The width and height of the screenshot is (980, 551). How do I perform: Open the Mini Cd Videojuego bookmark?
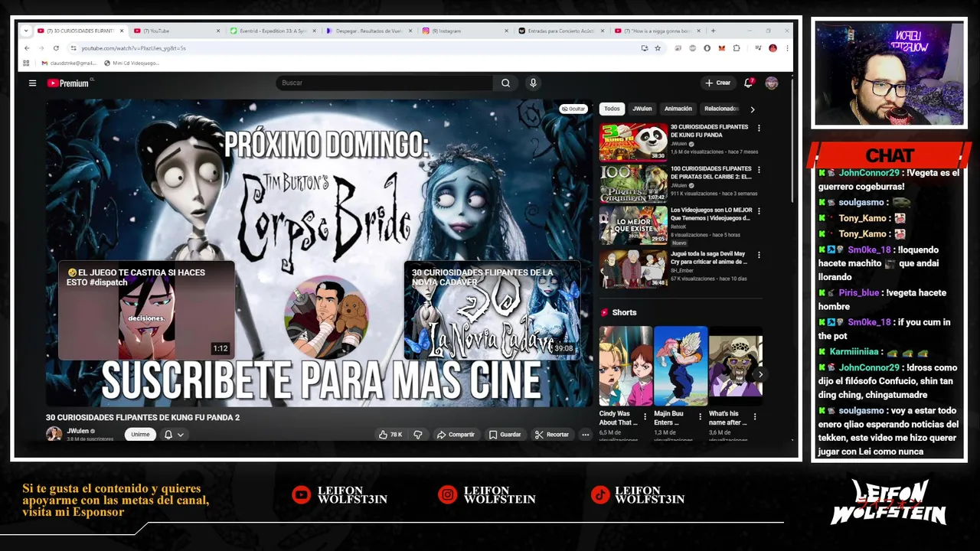coord(132,63)
